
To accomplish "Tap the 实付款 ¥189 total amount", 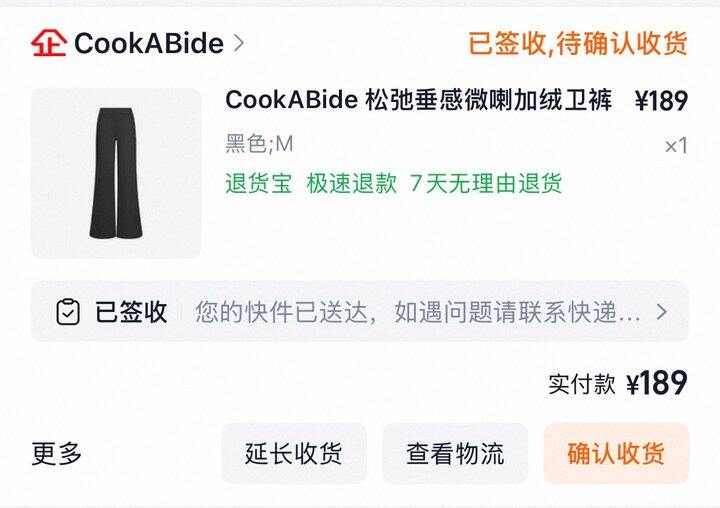I will pyautogui.click(x=618, y=383).
